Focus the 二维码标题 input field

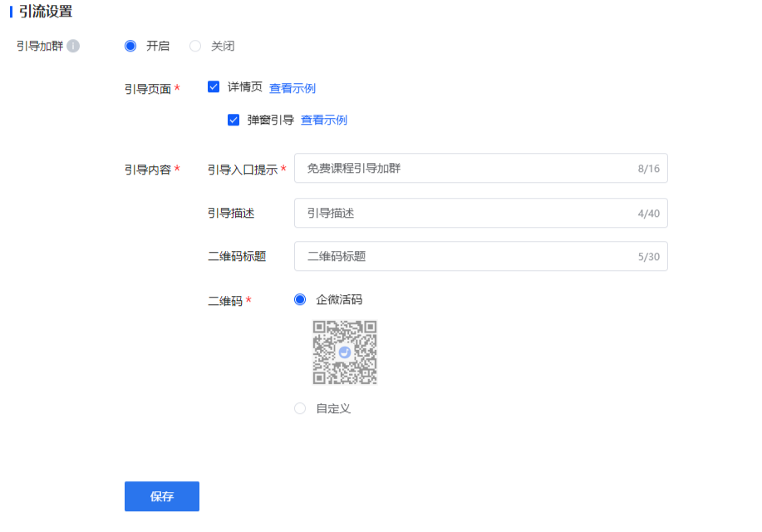[x=481, y=256]
